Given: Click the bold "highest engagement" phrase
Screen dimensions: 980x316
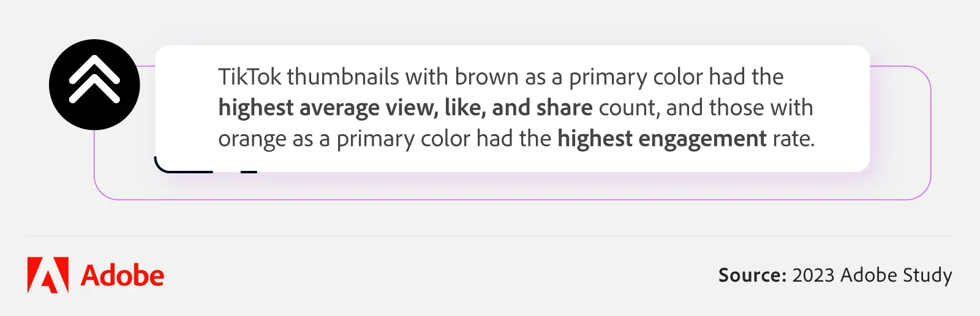Looking at the screenshot, I should pyautogui.click(x=661, y=139).
